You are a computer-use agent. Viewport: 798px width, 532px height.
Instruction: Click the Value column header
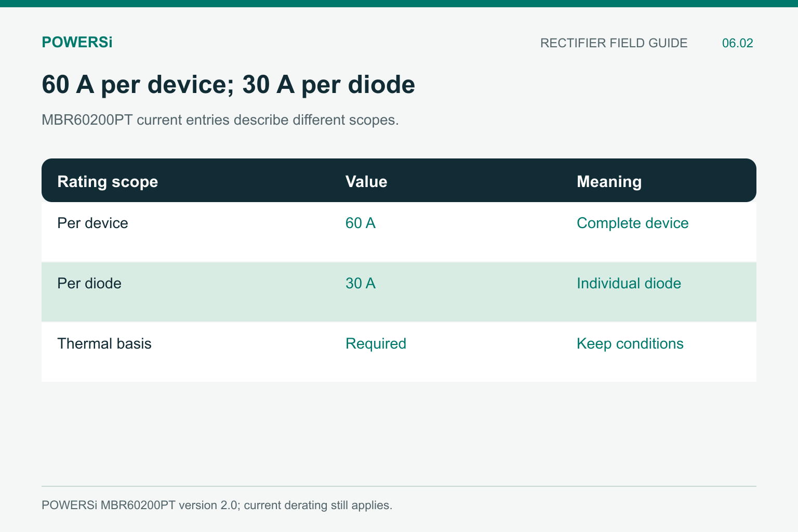point(366,181)
